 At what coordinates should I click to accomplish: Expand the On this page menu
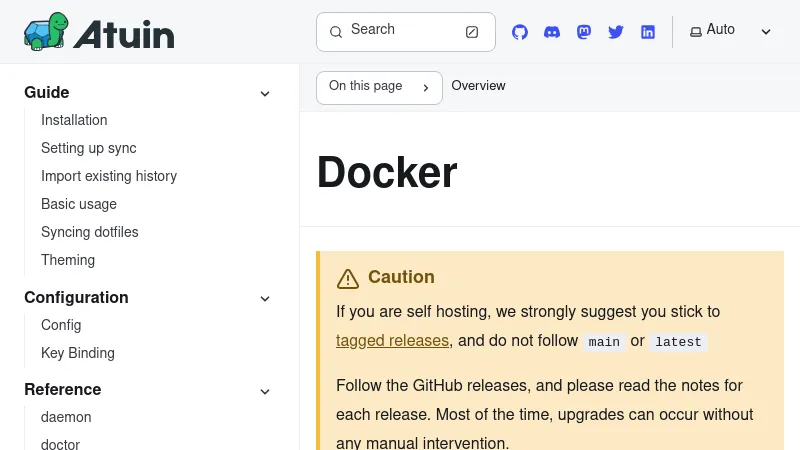coord(379,88)
